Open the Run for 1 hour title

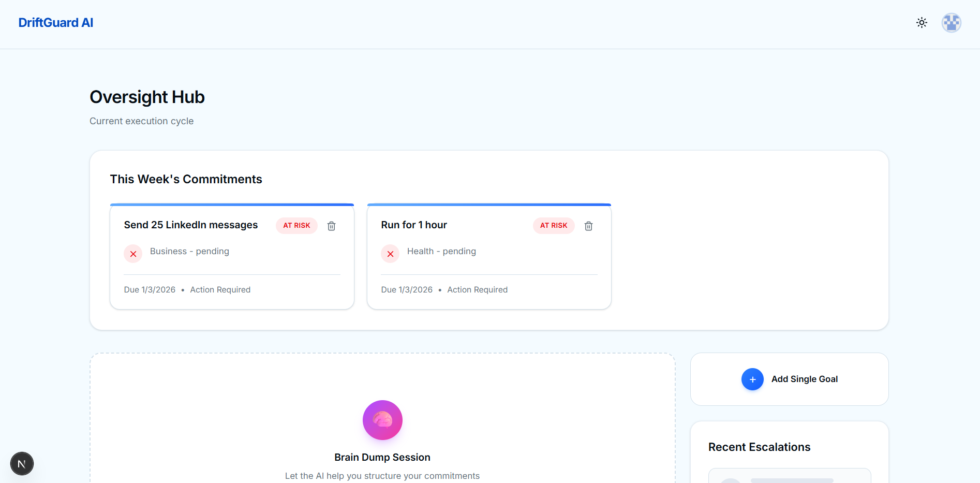pos(414,225)
